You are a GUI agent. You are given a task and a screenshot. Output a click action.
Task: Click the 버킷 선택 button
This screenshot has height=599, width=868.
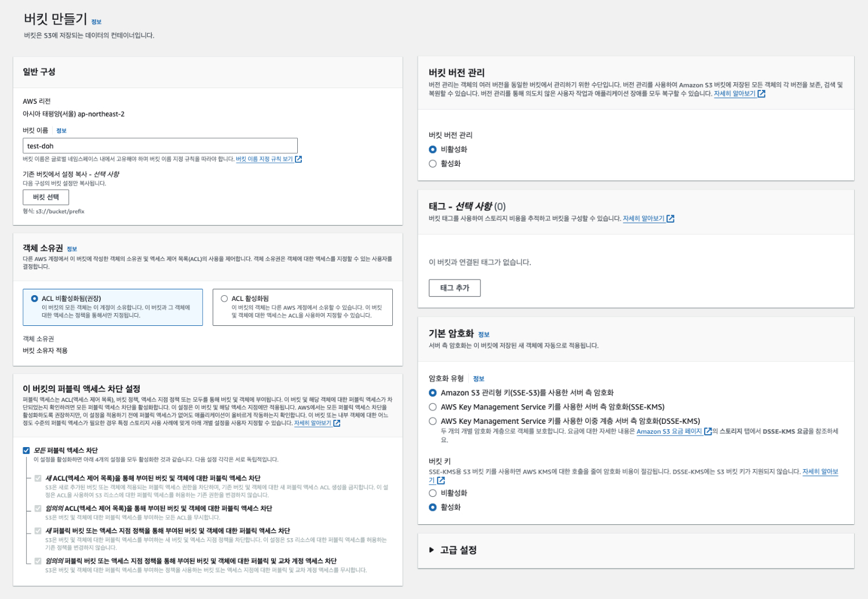tap(46, 197)
